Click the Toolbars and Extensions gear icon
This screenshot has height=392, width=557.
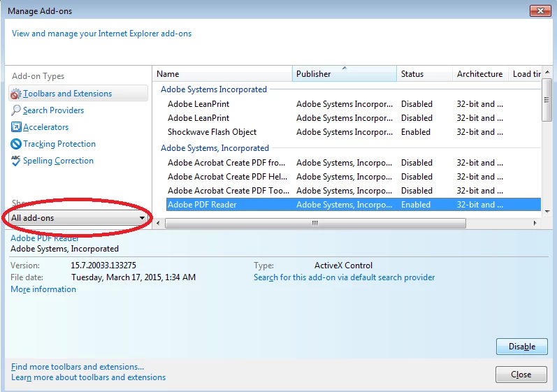pos(16,94)
